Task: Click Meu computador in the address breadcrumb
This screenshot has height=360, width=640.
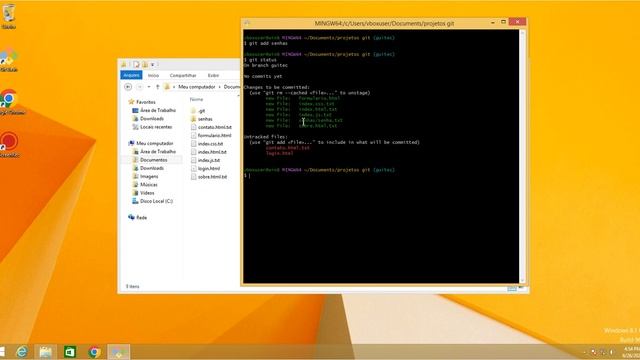Action: pos(197,87)
